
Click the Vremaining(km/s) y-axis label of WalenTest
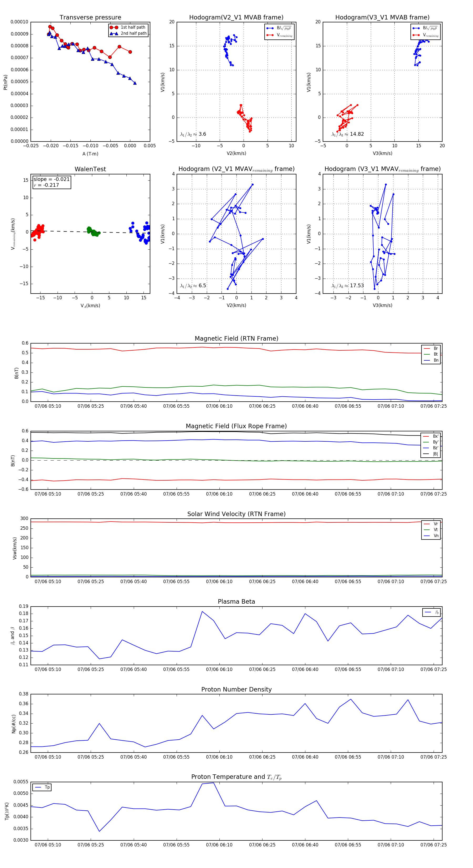point(13,234)
